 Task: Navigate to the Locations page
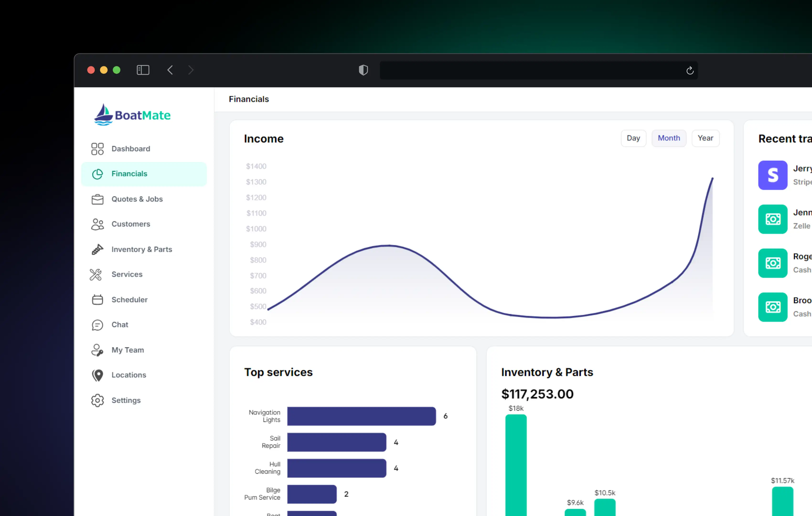[x=129, y=375]
